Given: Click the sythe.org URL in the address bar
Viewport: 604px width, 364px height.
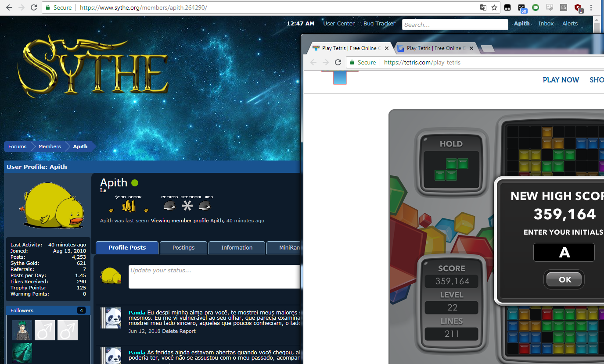Looking at the screenshot, I should tap(143, 7).
